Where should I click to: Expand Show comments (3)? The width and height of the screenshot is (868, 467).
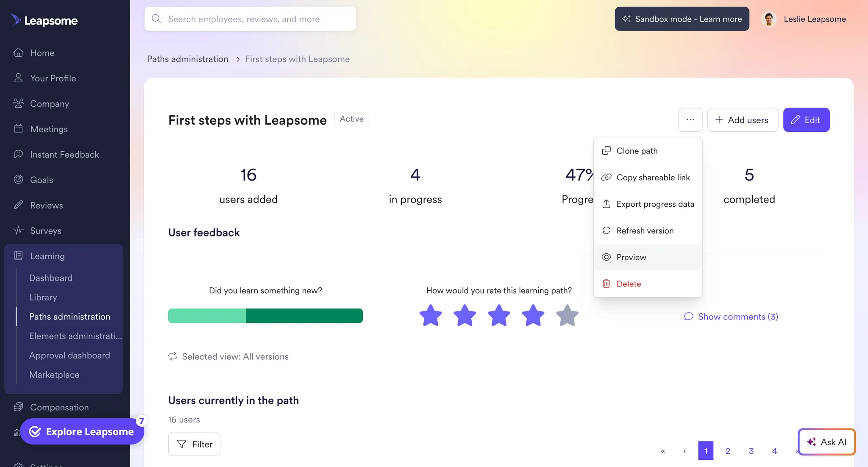pos(731,317)
